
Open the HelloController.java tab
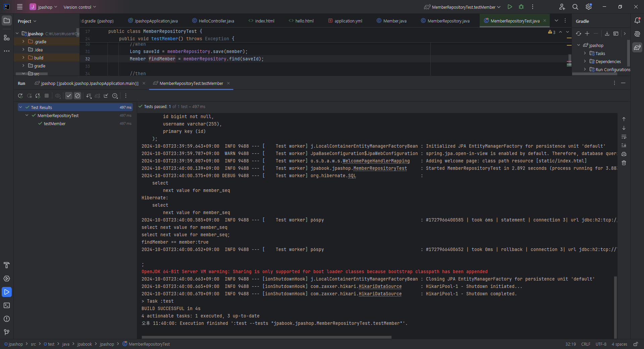(x=213, y=21)
